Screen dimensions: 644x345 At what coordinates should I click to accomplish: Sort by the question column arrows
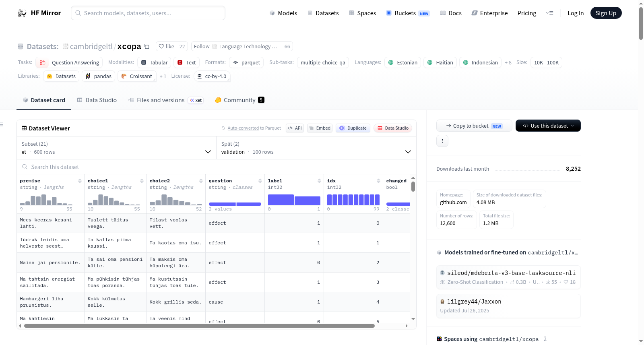[260, 181]
